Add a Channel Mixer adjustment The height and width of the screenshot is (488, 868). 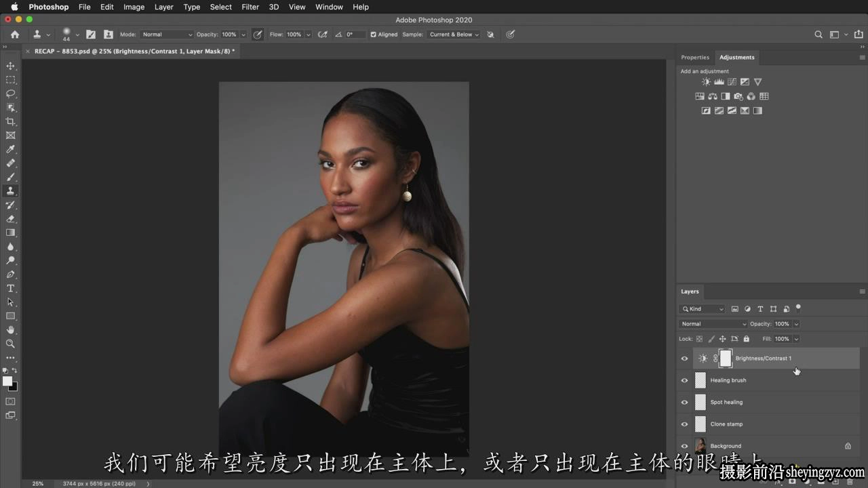751,96
